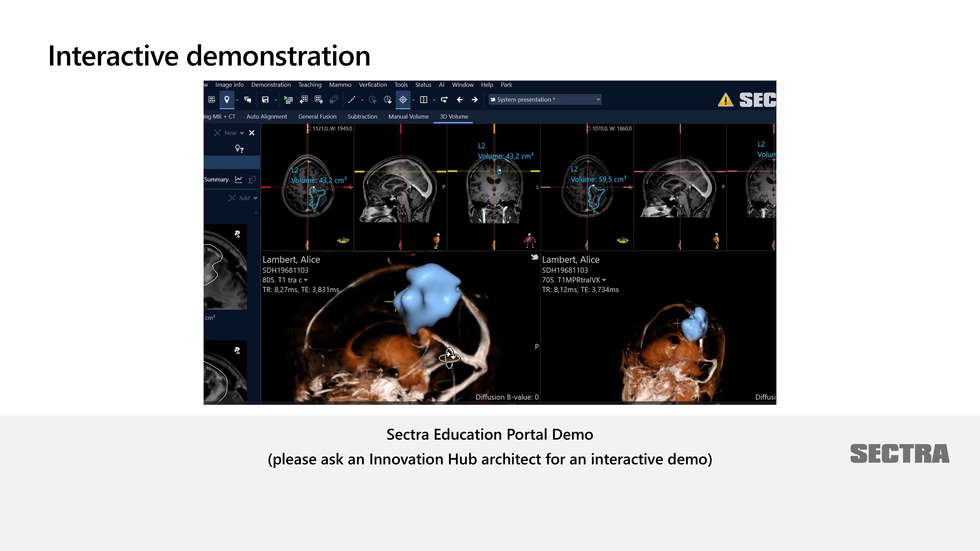Expand the save options dropdown arrow
The width and height of the screenshot is (980, 551).
[x=276, y=100]
